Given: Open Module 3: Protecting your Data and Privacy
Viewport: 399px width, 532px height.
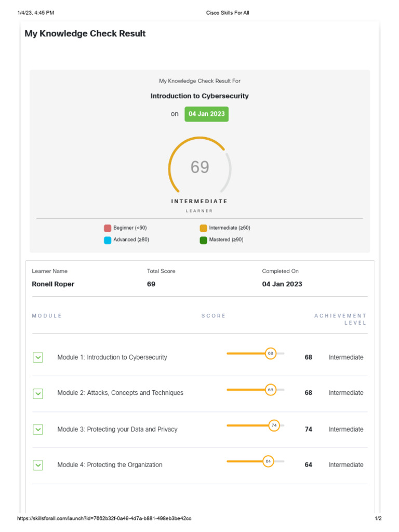Looking at the screenshot, I should (x=117, y=429).
